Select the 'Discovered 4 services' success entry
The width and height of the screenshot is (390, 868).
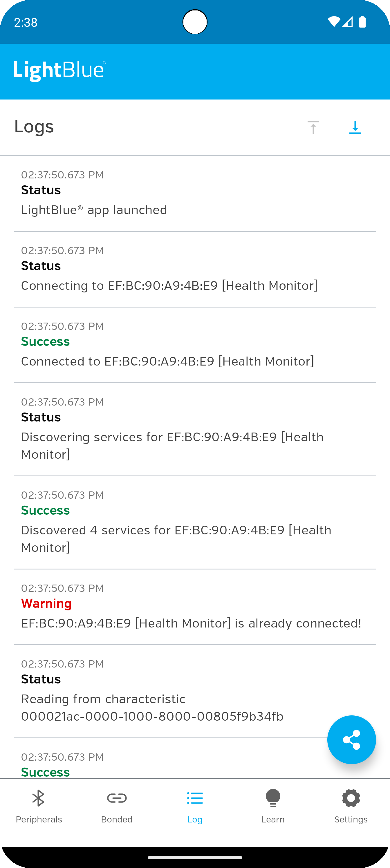(x=195, y=522)
